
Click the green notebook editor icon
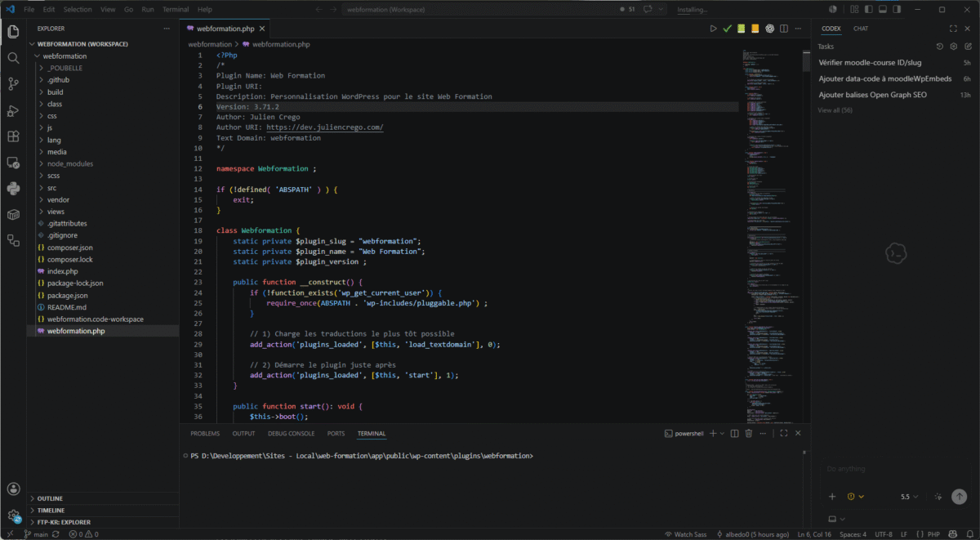742,29
